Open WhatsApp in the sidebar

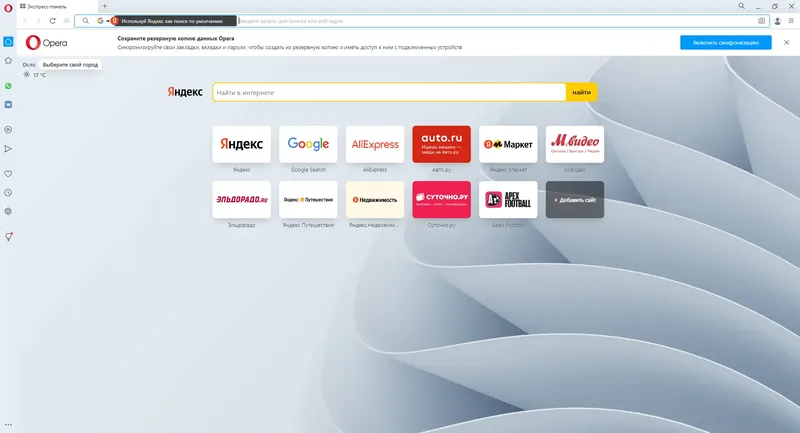point(8,86)
